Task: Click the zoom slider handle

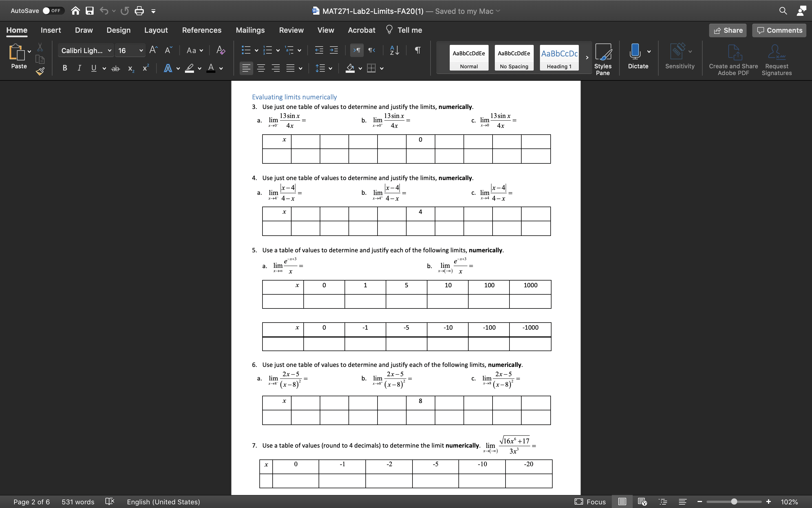Action: pyautogui.click(x=734, y=502)
